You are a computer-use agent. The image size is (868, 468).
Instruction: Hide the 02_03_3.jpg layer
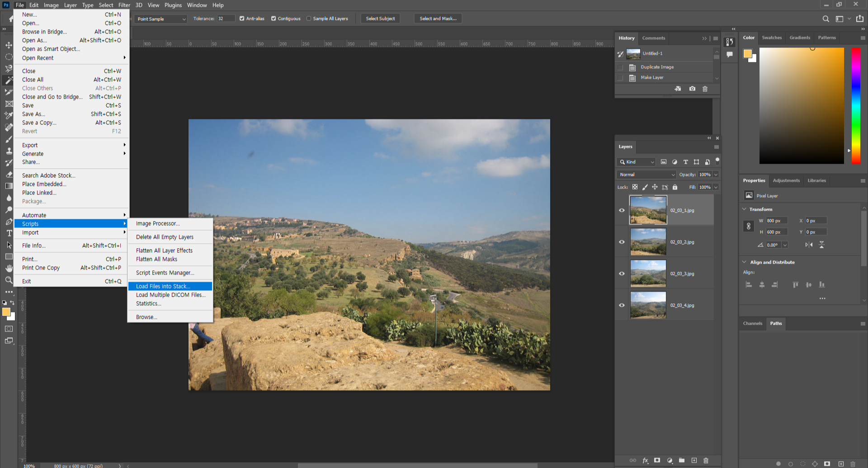click(622, 274)
